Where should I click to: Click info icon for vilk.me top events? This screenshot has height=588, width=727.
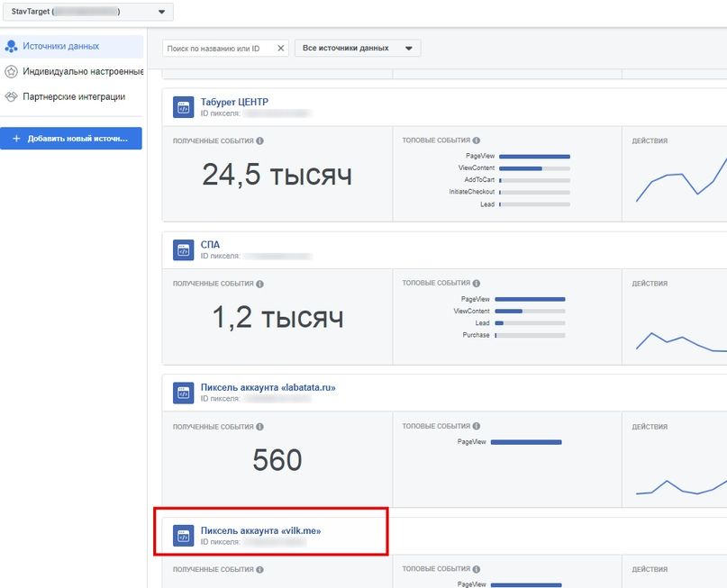click(x=477, y=569)
